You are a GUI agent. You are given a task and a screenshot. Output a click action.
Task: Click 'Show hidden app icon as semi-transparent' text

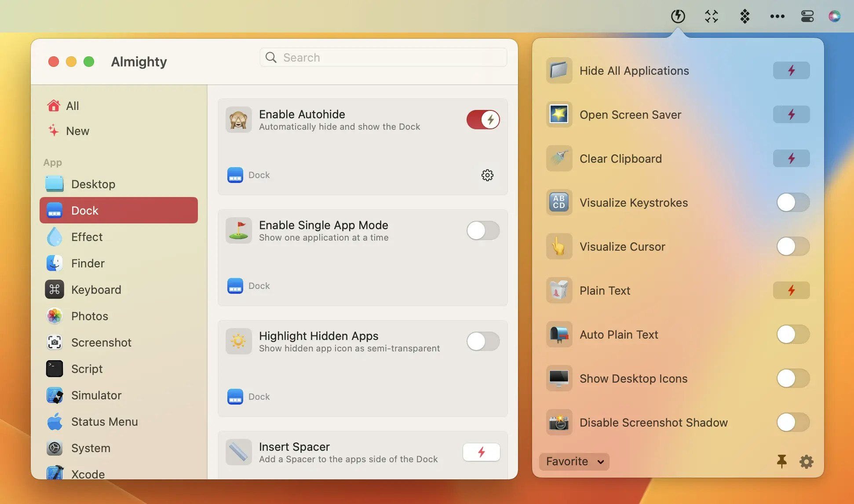tap(349, 348)
